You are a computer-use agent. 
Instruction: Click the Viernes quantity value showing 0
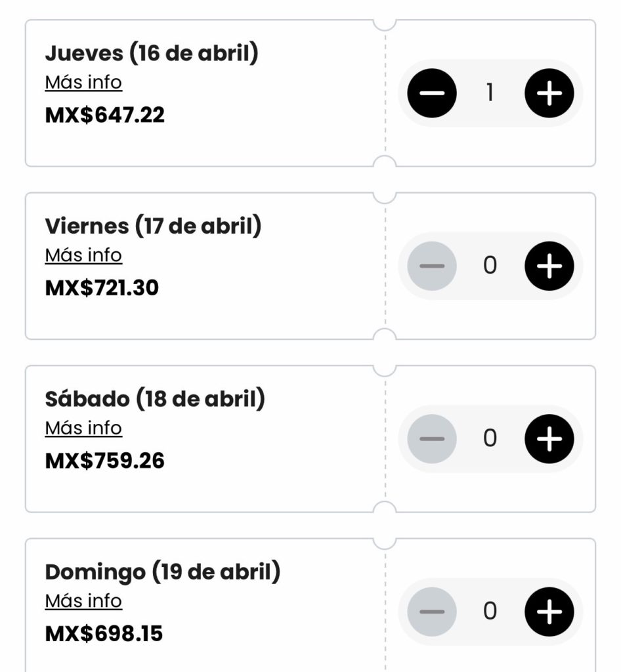coord(490,266)
